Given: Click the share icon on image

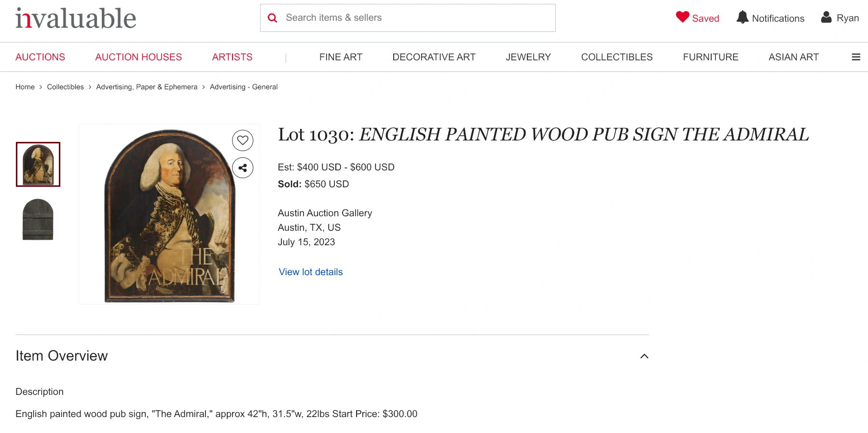Looking at the screenshot, I should pyautogui.click(x=243, y=168).
